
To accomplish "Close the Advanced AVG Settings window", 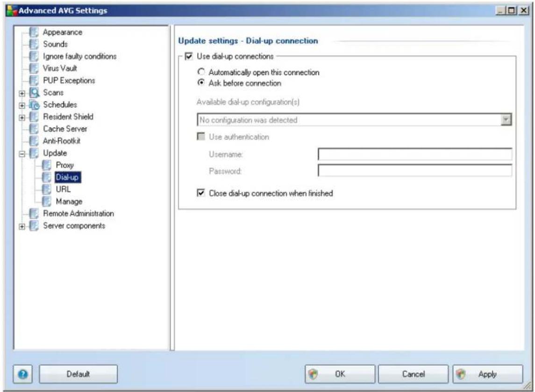I will 524,11.
